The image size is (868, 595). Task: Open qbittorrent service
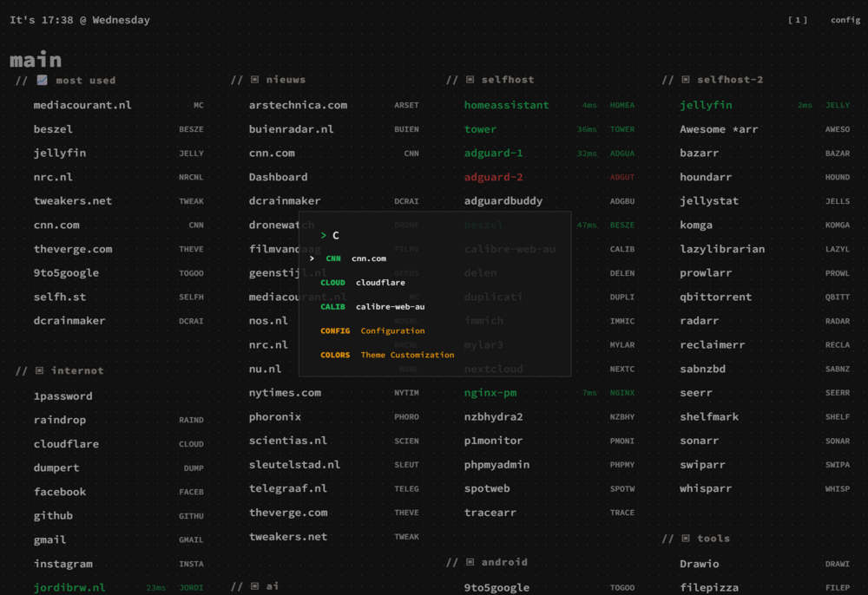point(715,297)
